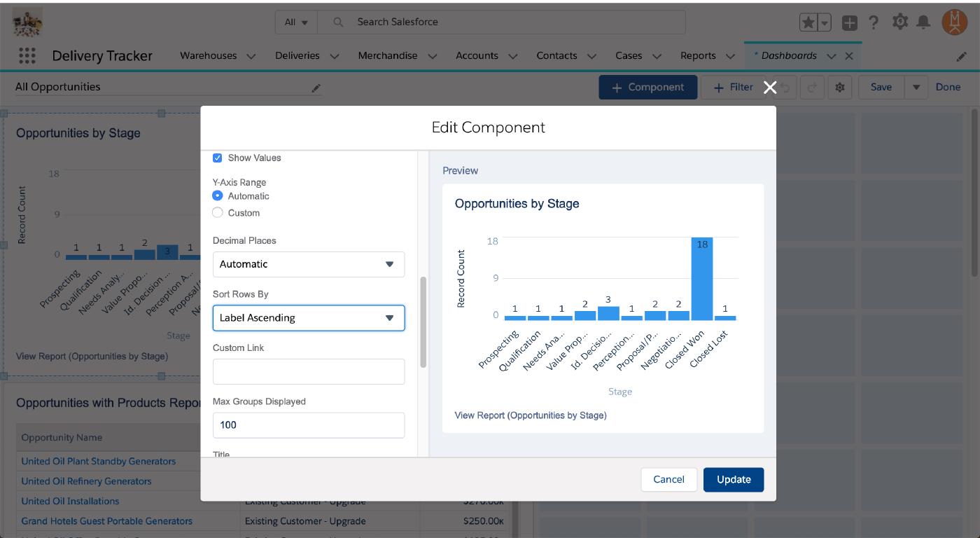Image resolution: width=980 pixels, height=538 pixels.
Task: Click the user profile avatar
Action: (x=954, y=22)
